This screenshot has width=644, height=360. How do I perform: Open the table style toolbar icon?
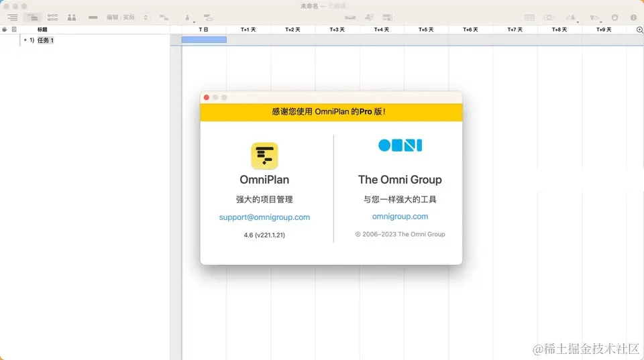click(529, 17)
